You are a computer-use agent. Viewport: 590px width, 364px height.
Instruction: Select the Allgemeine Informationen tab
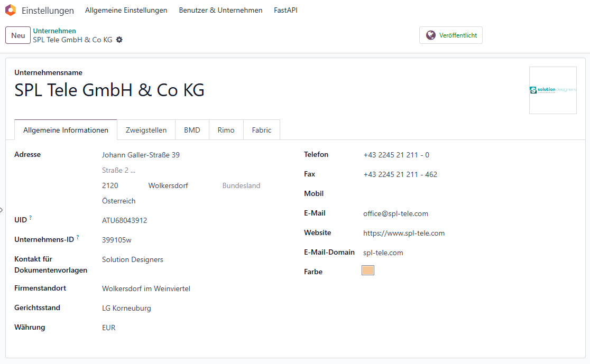[66, 130]
